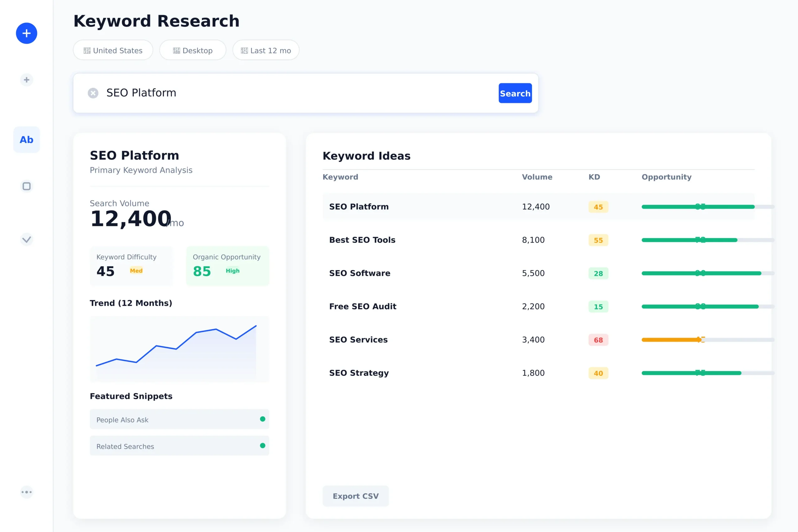Click the opportunity bar for SEO Strategy
This screenshot has height=532, width=798.
coord(708,373)
